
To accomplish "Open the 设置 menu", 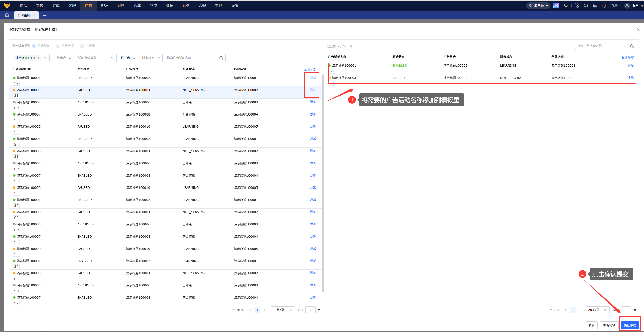I will pos(235,5).
